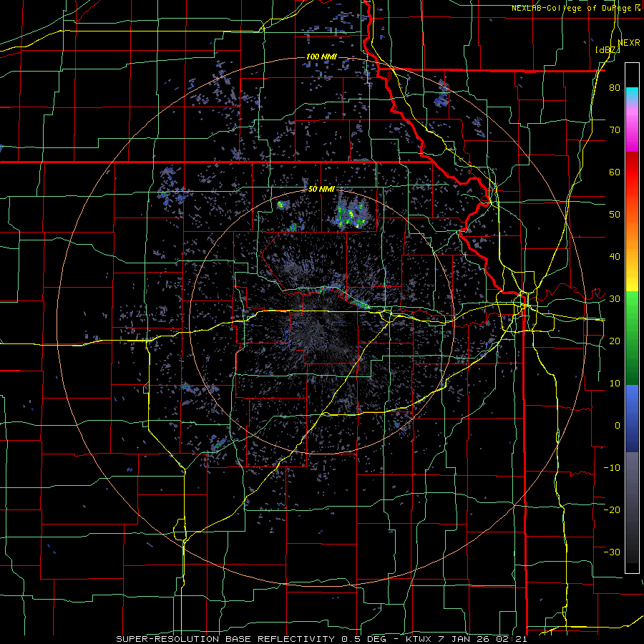Click the 80 value on dBZ scale
Image resolution: width=644 pixels, height=644 pixels.
(x=615, y=88)
